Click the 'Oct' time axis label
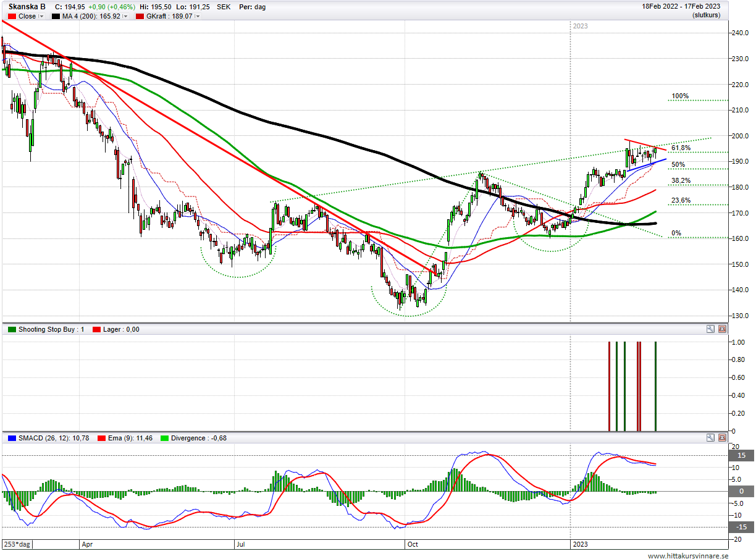This screenshot has height=559, width=756. (413, 545)
